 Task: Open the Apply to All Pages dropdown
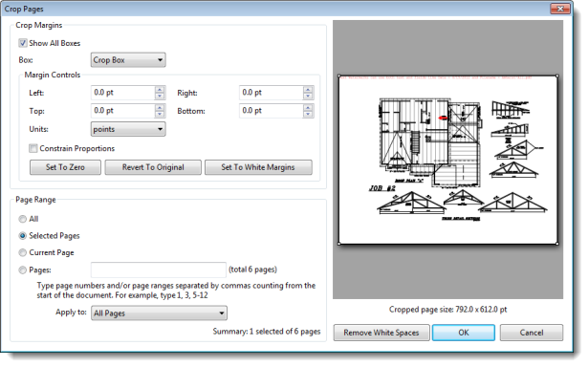[x=159, y=313]
